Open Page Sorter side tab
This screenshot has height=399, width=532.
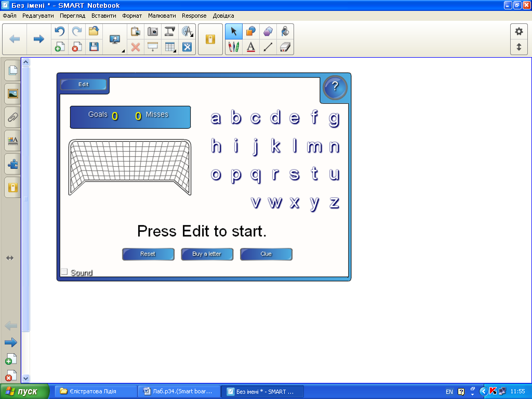12,70
